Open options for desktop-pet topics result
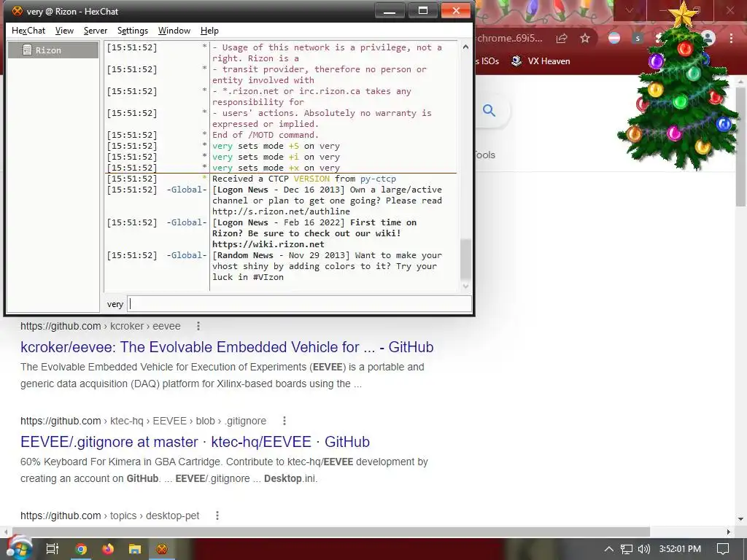 (217, 516)
